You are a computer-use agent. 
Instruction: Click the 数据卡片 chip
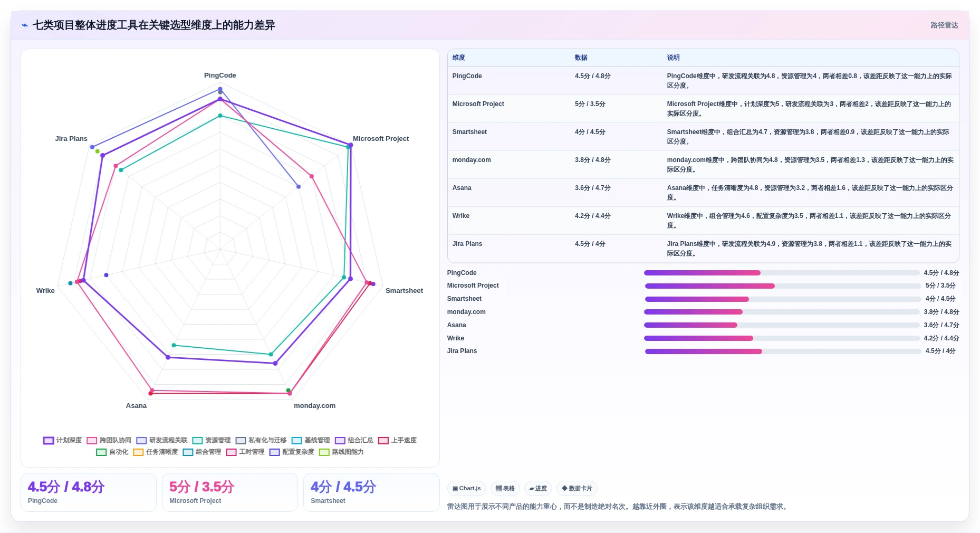click(577, 488)
